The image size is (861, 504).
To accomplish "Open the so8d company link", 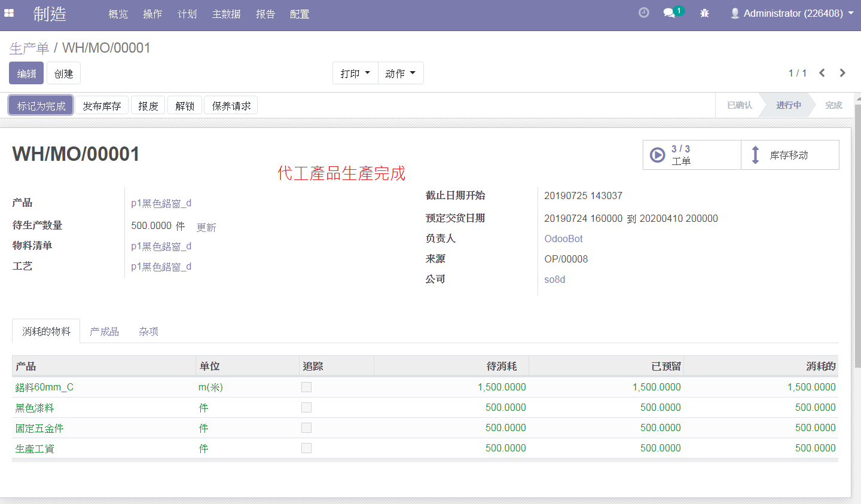I will [x=554, y=279].
